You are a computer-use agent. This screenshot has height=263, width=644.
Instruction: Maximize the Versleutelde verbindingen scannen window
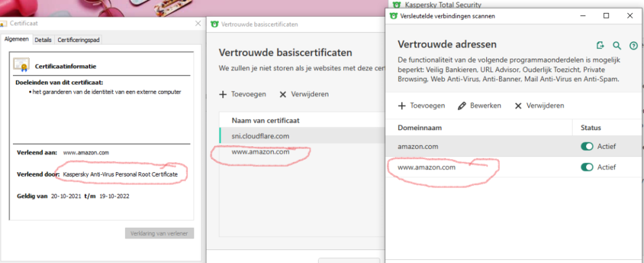(606, 16)
